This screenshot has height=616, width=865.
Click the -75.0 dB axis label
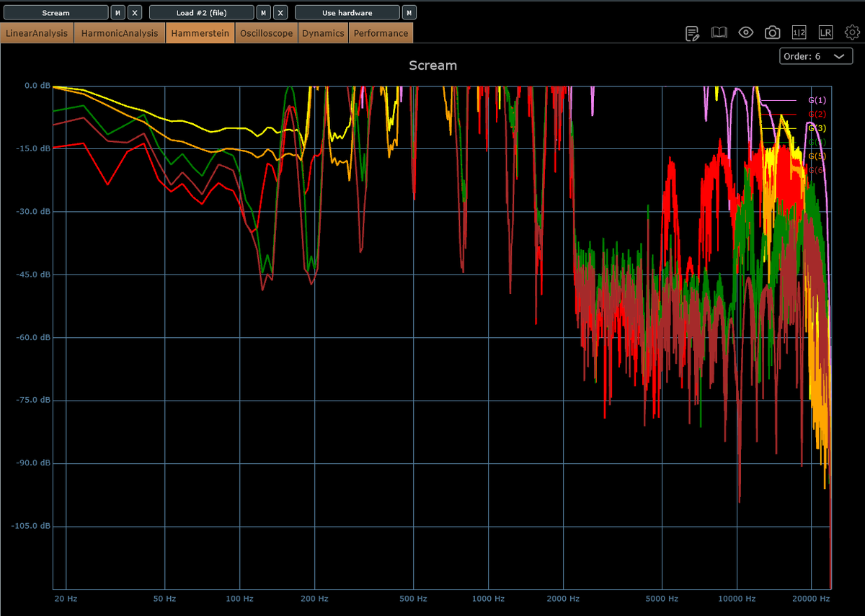pyautogui.click(x=33, y=400)
